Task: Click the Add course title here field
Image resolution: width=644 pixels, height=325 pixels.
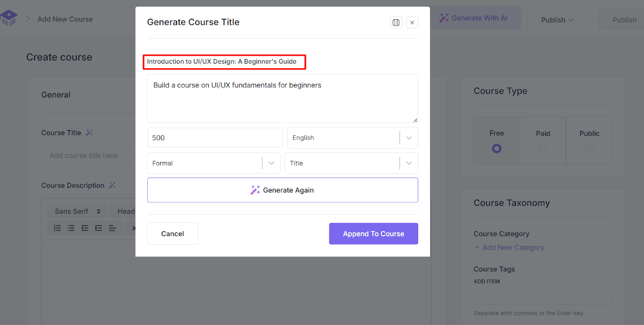Action: point(89,155)
